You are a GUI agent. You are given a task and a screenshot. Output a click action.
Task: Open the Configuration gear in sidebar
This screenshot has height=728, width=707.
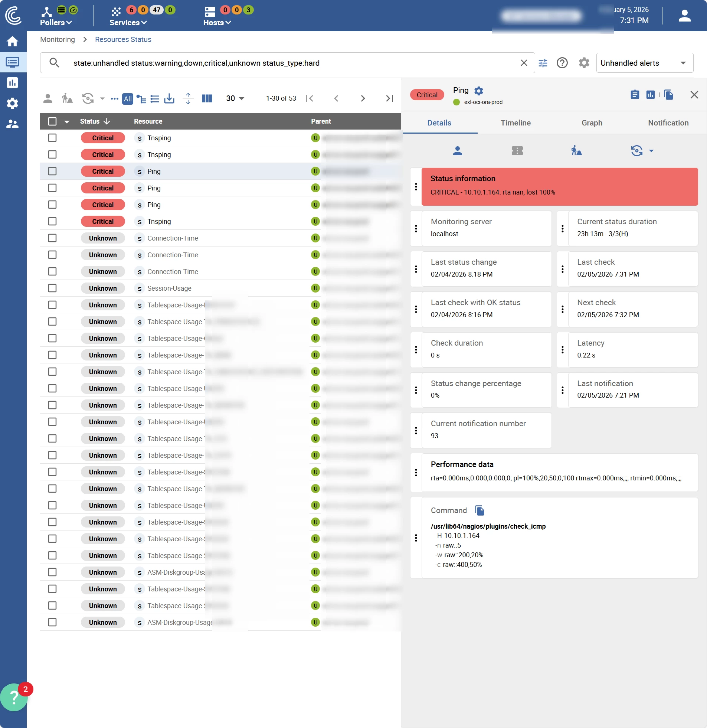[x=13, y=103]
